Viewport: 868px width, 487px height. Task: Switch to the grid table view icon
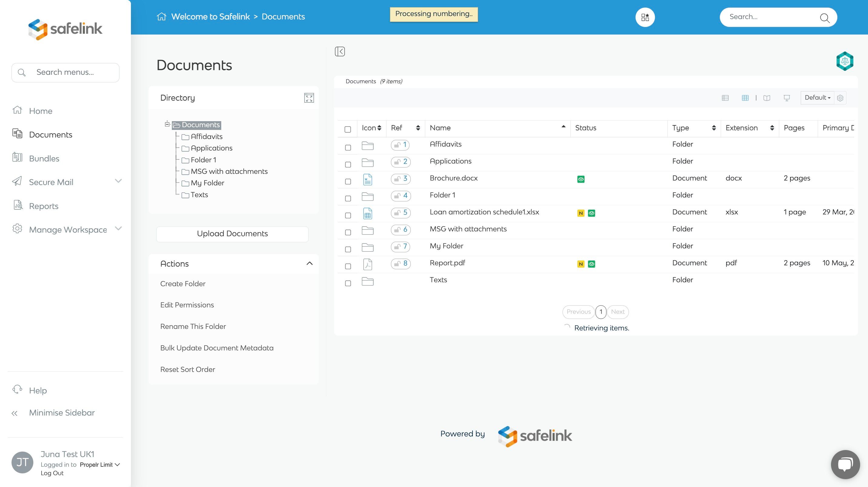click(745, 98)
